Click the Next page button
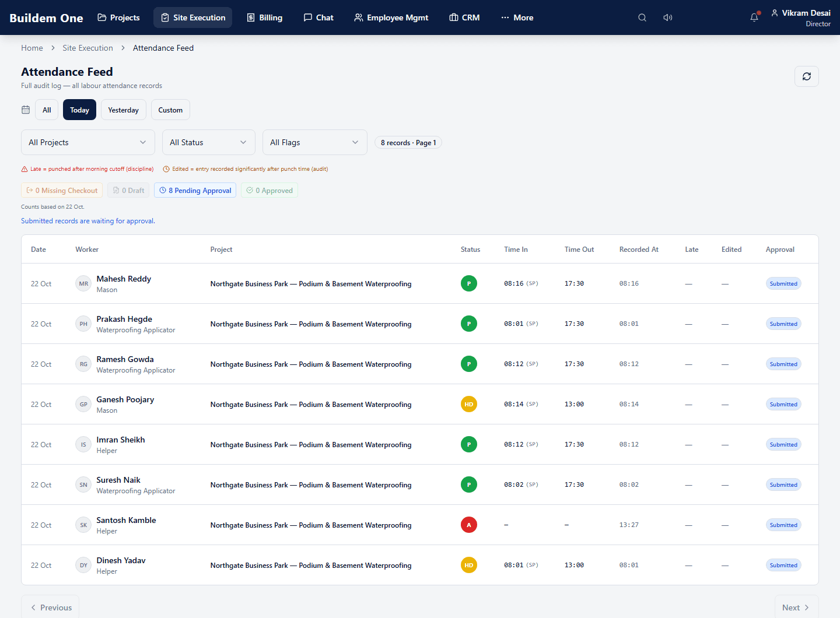This screenshot has height=618, width=840. pyautogui.click(x=796, y=607)
